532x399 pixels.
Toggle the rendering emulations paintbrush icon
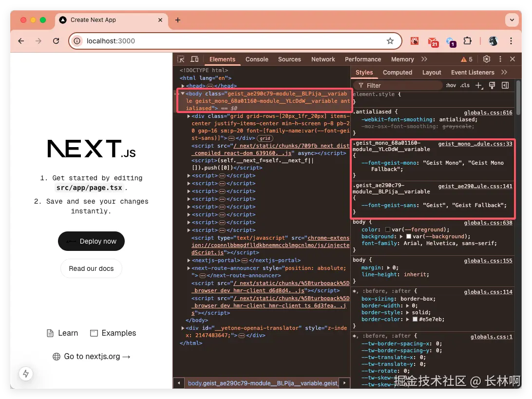pyautogui.click(x=492, y=86)
